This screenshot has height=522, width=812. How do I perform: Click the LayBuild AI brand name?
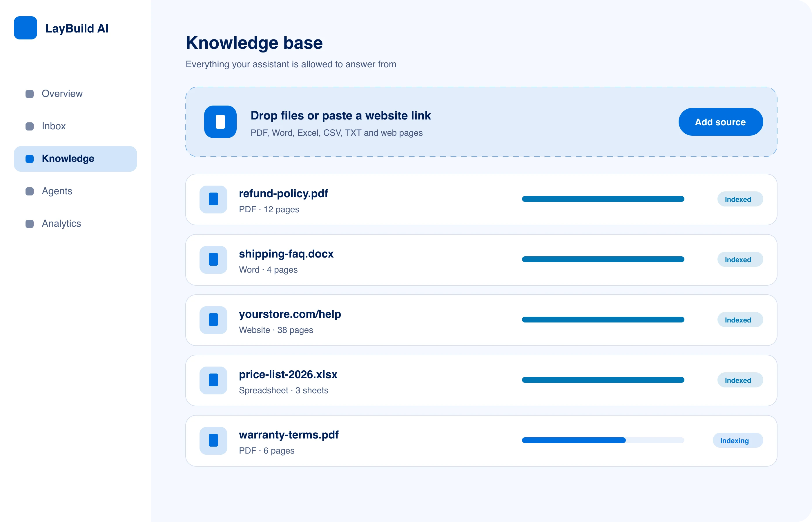point(77,28)
